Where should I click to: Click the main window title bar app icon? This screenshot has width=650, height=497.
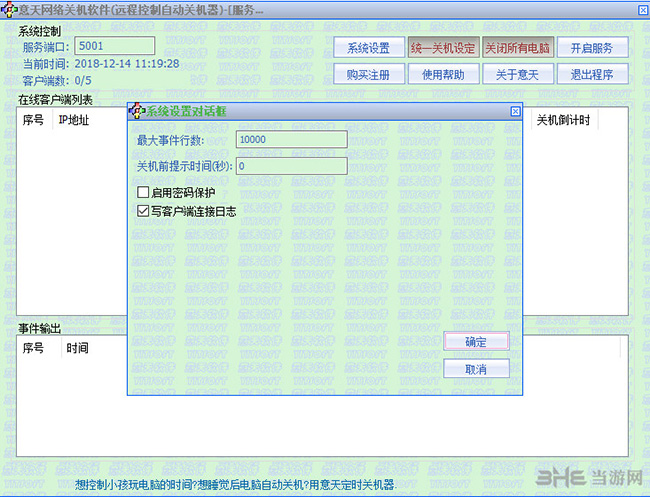8,10
